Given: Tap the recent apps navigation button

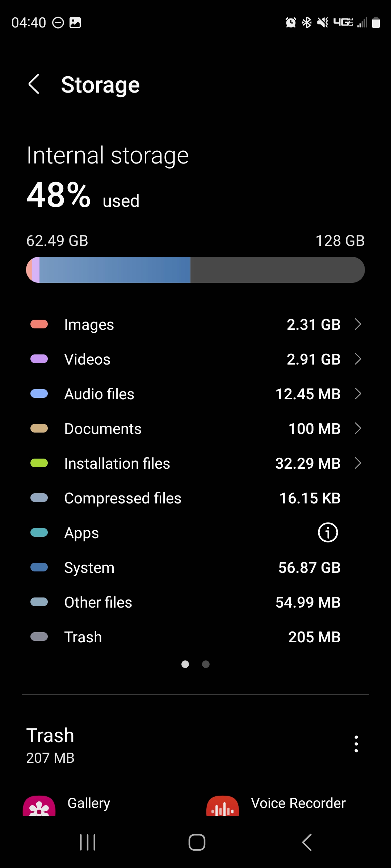Looking at the screenshot, I should (88, 842).
